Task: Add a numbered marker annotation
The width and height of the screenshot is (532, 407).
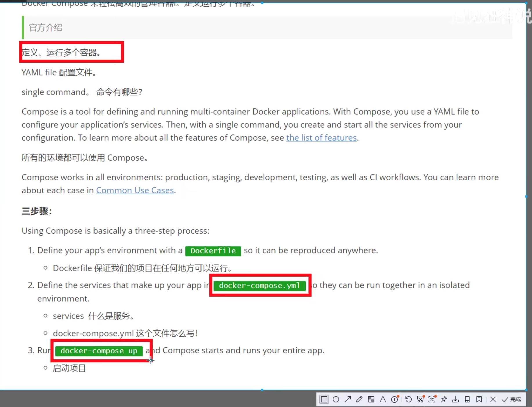Action: [x=395, y=399]
